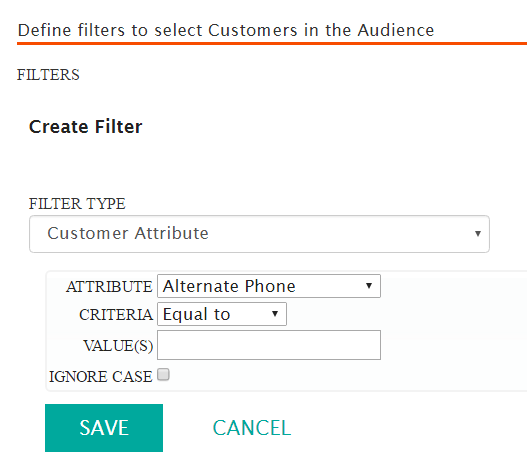Open the Criteria dropdown showing Equal to
The width and height of the screenshot is (527, 463).
[x=222, y=314]
